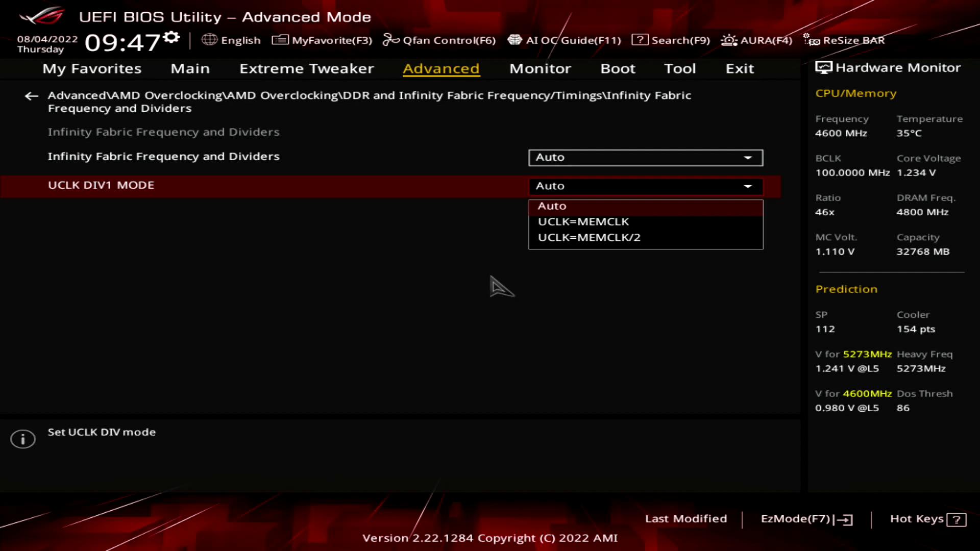The width and height of the screenshot is (980, 551).
Task: Click the Search question mark icon
Action: click(x=640, y=40)
